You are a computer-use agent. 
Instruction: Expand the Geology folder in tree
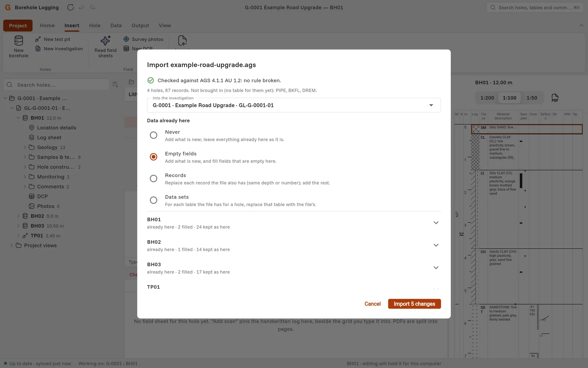(x=25, y=147)
